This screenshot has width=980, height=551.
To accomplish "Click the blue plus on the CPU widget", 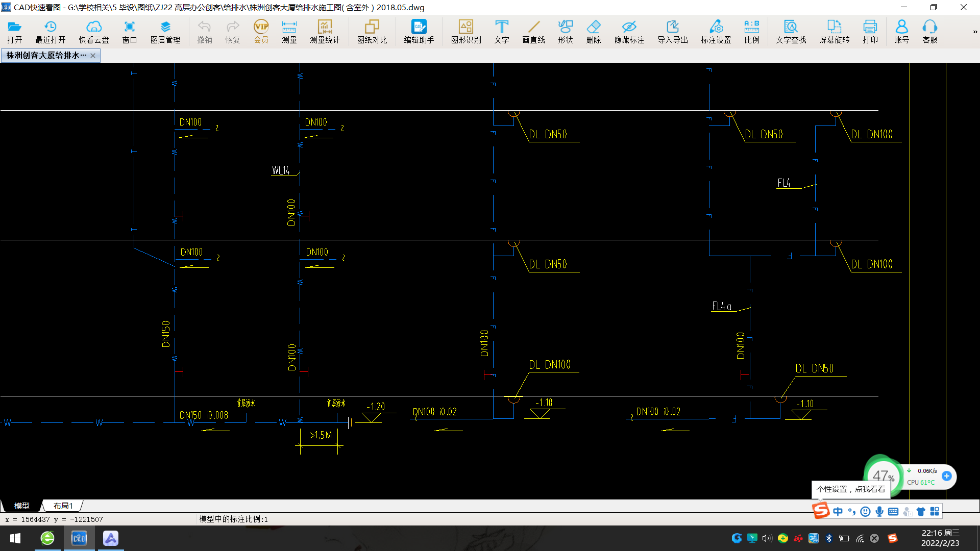I will tap(946, 475).
